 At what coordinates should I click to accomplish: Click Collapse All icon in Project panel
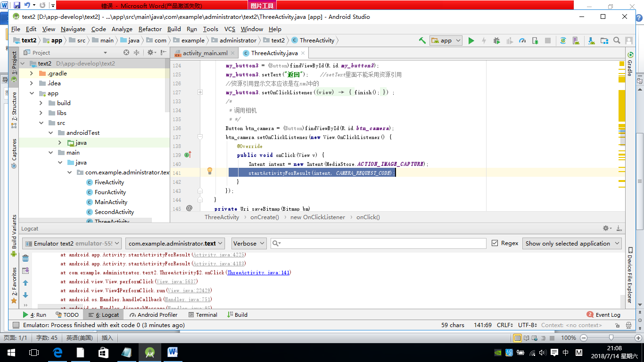137,52
